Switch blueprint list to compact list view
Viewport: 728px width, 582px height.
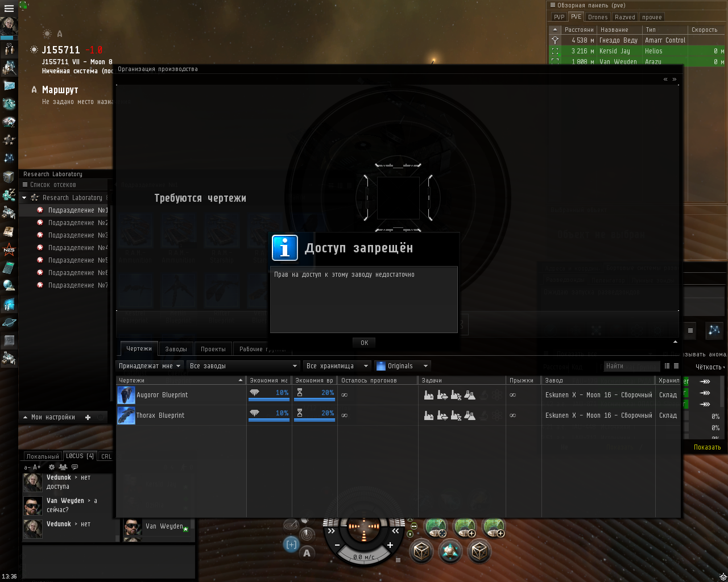676,366
